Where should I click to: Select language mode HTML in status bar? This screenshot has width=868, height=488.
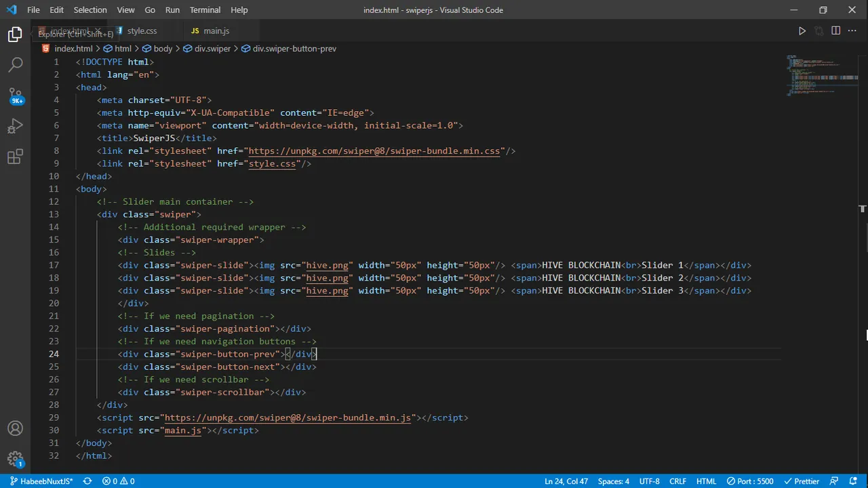706,481
